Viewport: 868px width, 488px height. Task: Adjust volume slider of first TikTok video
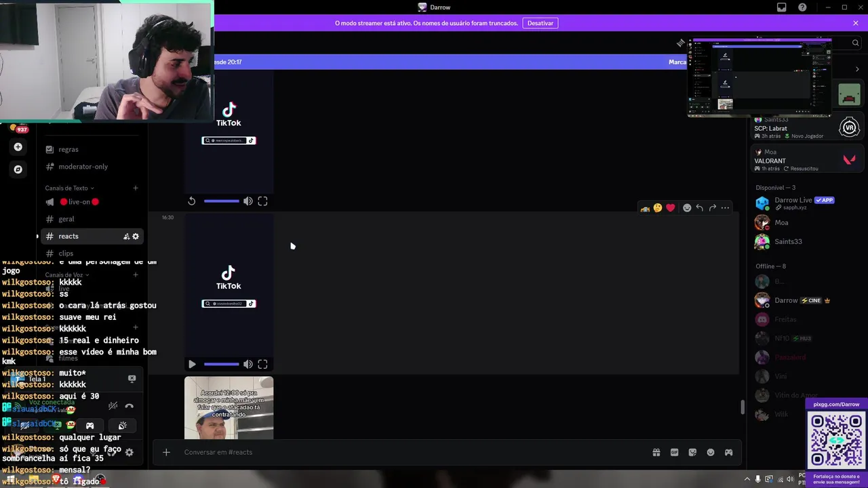(x=221, y=201)
